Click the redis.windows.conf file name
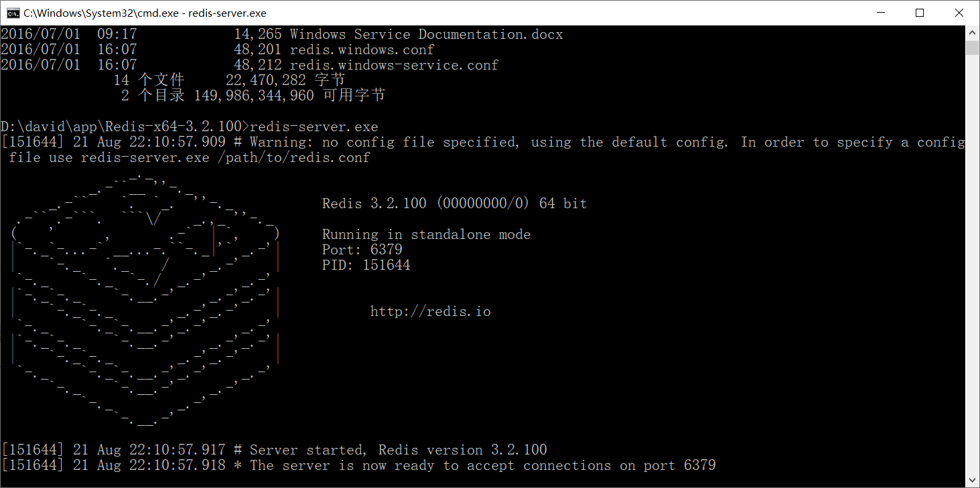Viewport: 980px width, 488px height. pos(362,50)
